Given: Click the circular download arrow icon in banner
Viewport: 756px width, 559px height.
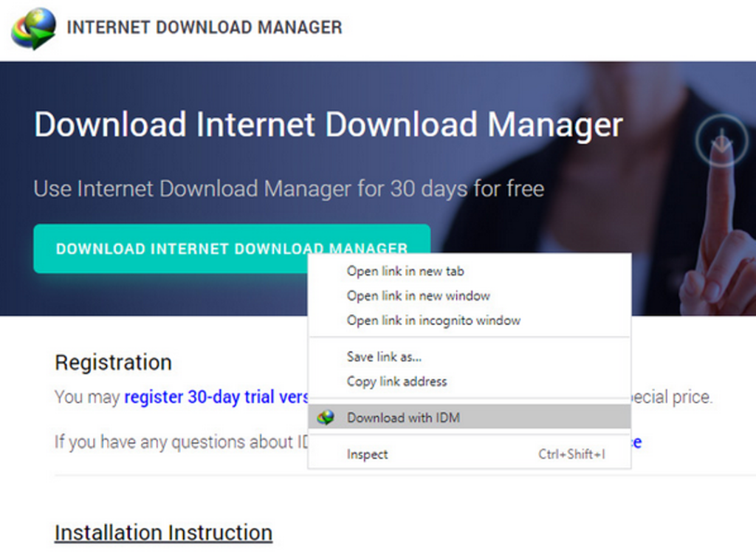Looking at the screenshot, I should pyautogui.click(x=721, y=140).
